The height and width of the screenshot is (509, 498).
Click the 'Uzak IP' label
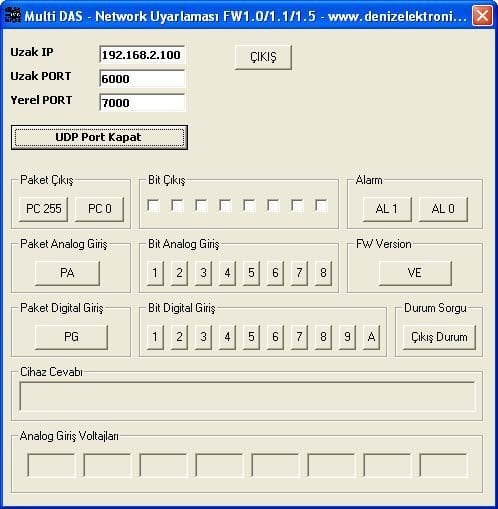(x=32, y=52)
